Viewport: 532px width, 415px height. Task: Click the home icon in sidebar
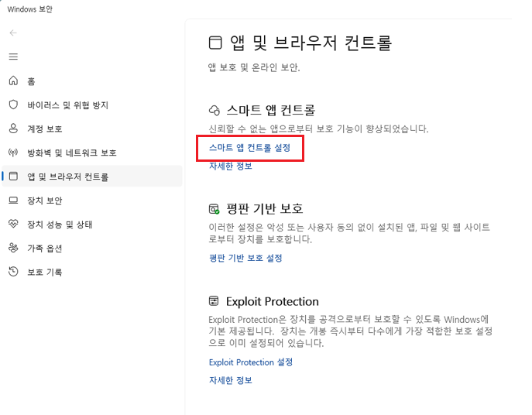13,81
